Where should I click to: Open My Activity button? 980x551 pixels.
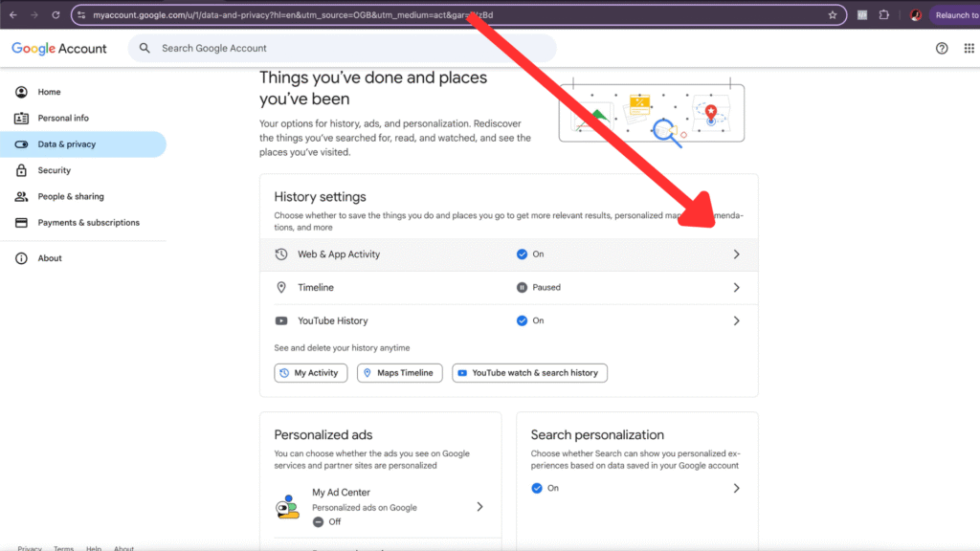coord(311,373)
